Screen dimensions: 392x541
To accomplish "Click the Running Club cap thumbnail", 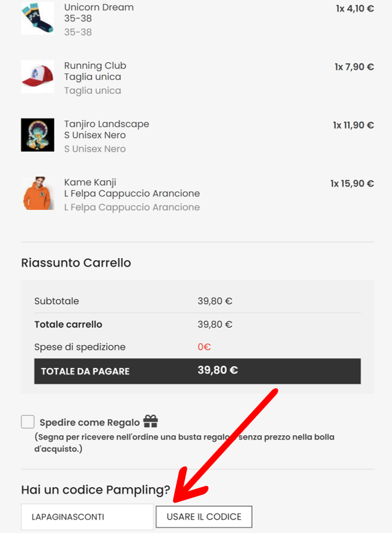I will coord(37,76).
